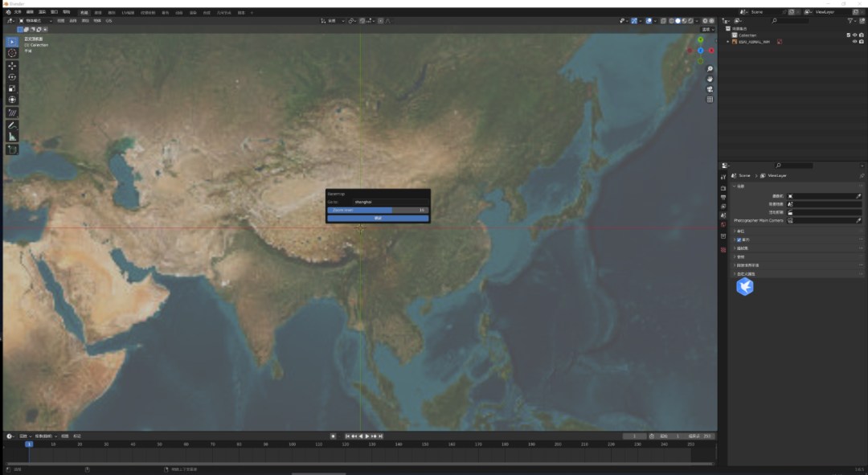Confirm the Basemap dialog OK button
Viewport: 868px width, 475px height.
[378, 218]
